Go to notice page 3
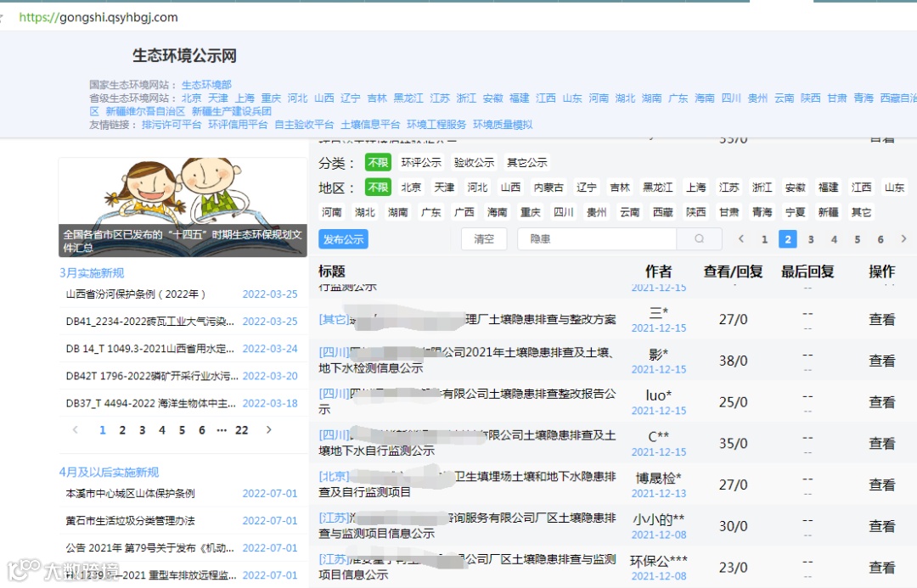Image resolution: width=917 pixels, height=588 pixels. pyautogui.click(x=811, y=239)
